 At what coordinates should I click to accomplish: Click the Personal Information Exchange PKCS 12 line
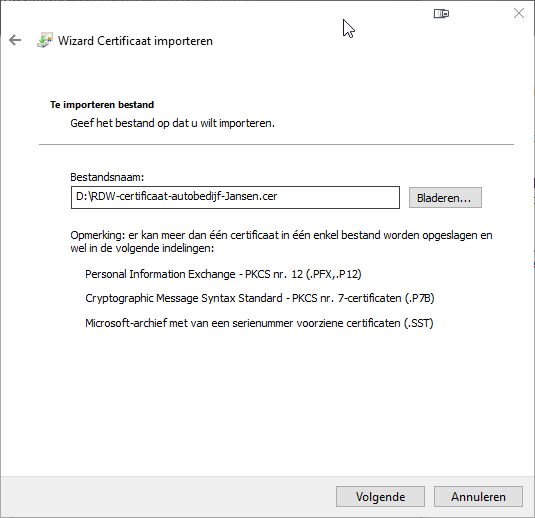pos(223,274)
